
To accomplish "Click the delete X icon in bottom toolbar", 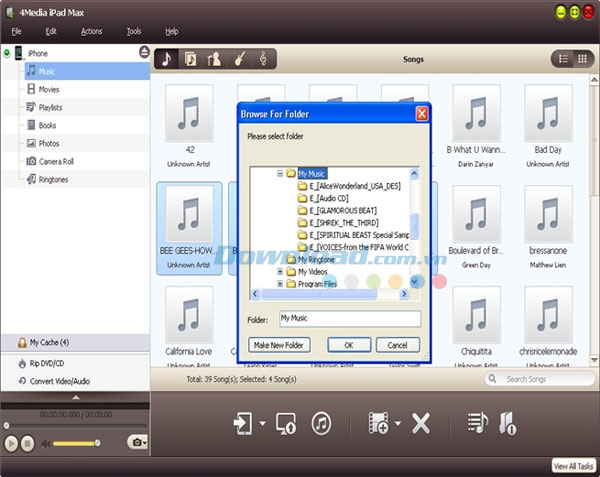I will 421,423.
